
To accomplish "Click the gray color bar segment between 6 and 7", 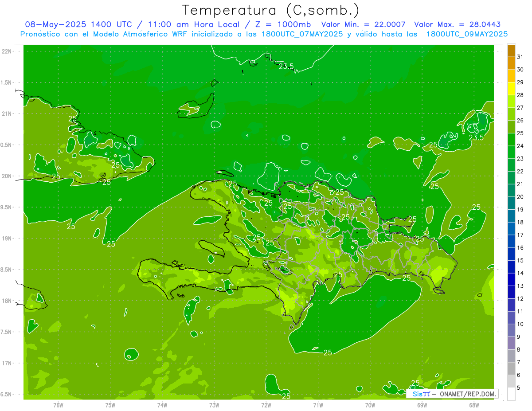I will pyautogui.click(x=511, y=369).
